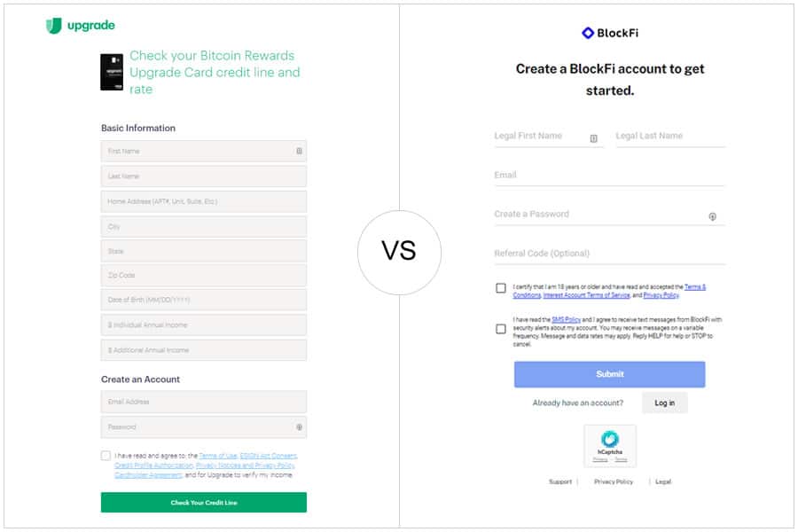This screenshot has height=532, width=798.
Task: Click the Referral Code (Optional) field
Action: click(x=610, y=254)
